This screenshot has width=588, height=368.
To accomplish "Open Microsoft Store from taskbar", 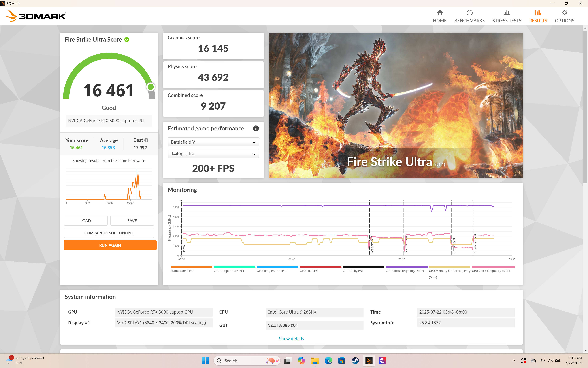I will [x=342, y=361].
